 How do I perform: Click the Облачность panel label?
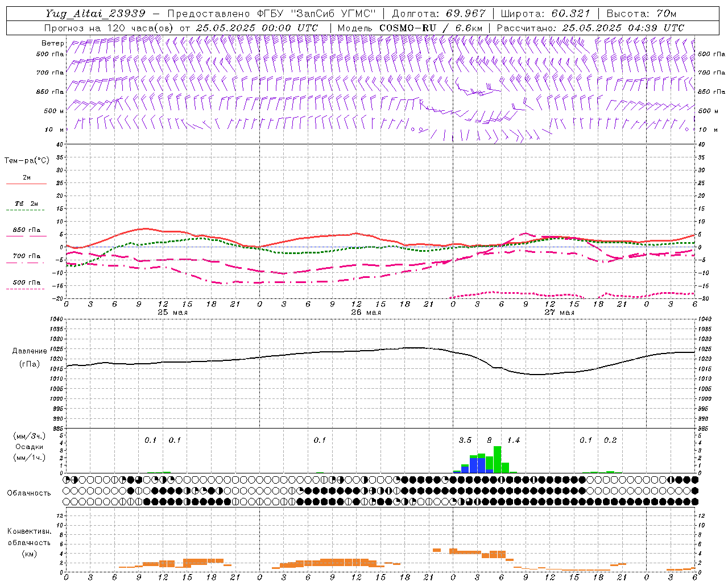[29, 493]
